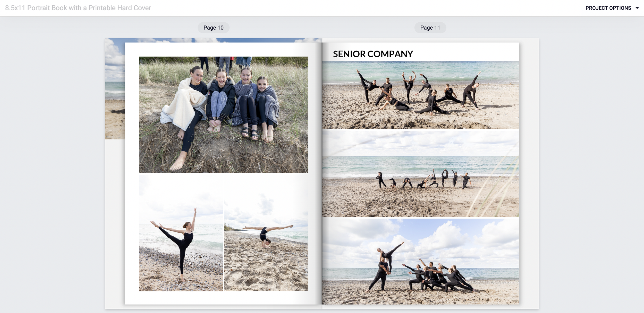644x313 pixels.
Task: Select photo of four girls in blankets
Action: point(223,115)
